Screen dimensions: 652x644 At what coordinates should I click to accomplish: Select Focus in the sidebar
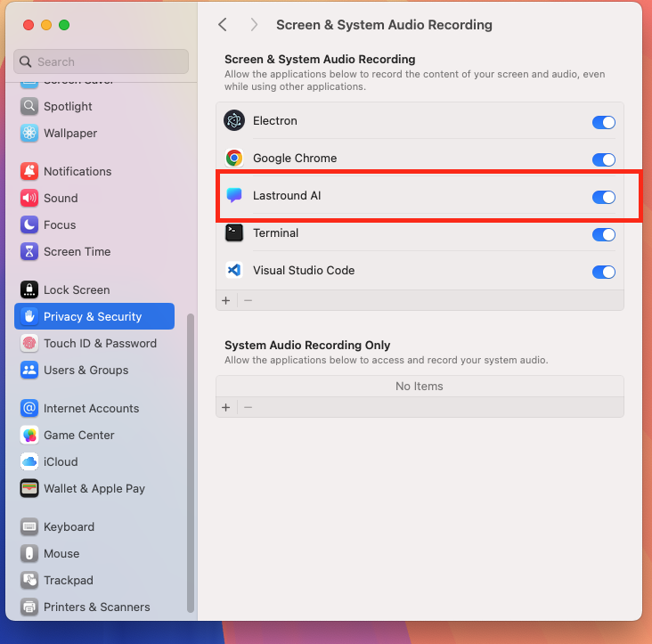click(60, 225)
